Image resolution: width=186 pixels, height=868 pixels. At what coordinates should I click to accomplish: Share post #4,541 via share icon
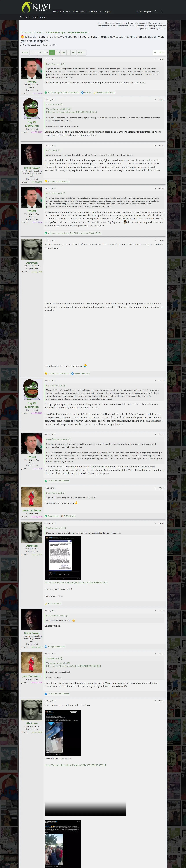click(x=156, y=59)
